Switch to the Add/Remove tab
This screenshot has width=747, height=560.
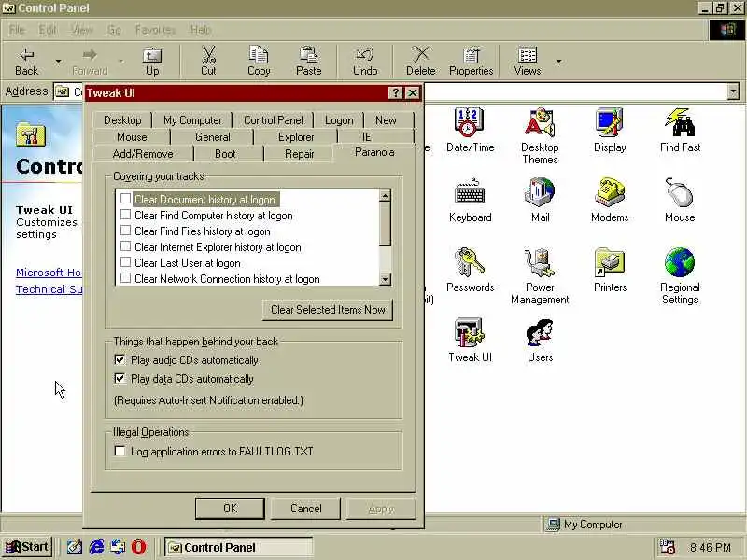(x=143, y=154)
